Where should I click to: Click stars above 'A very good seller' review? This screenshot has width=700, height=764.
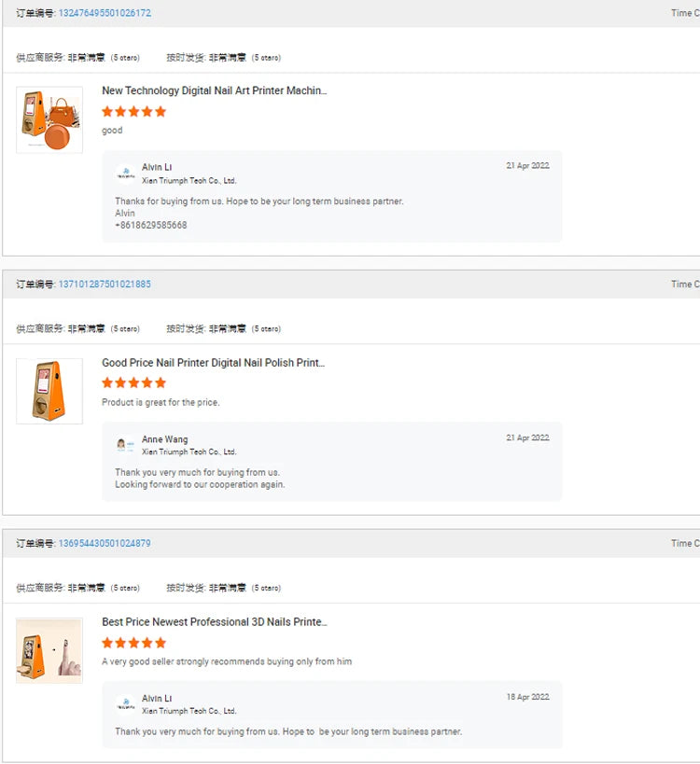133,643
